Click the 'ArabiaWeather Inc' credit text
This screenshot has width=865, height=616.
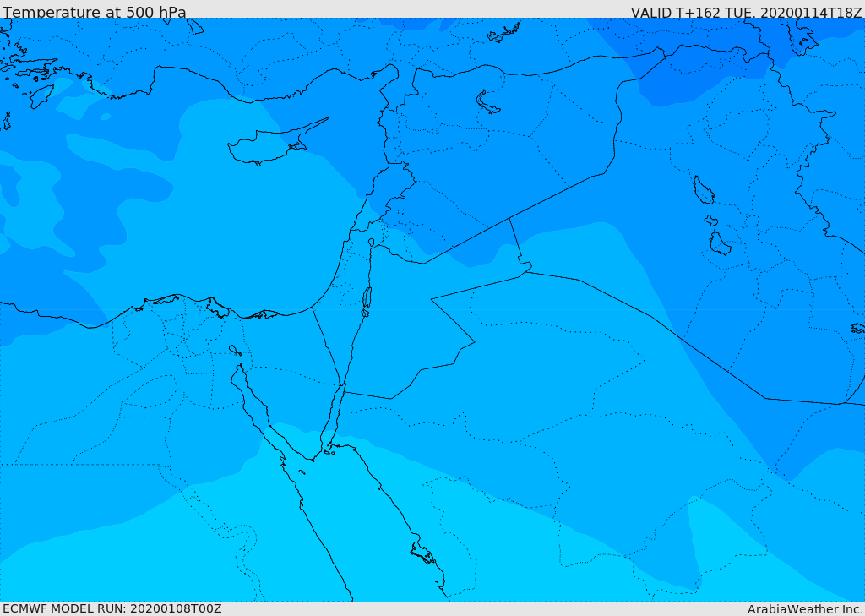coord(805,609)
